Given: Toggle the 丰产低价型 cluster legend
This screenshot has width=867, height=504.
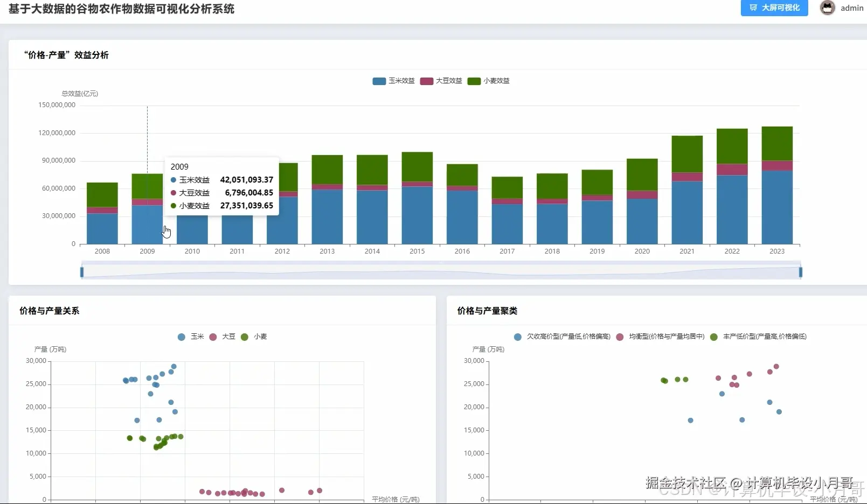Looking at the screenshot, I should tap(758, 337).
